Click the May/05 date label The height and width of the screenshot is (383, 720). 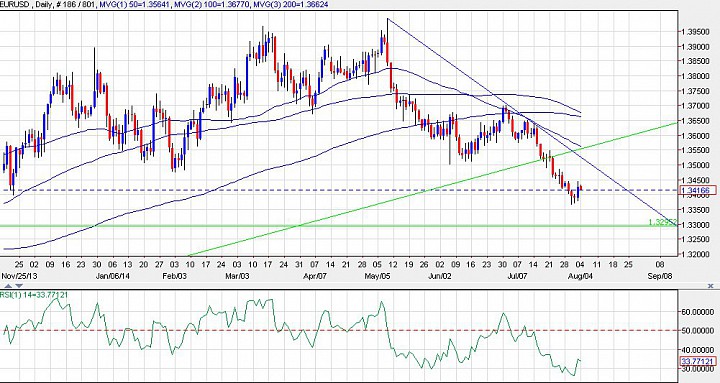tap(377, 276)
